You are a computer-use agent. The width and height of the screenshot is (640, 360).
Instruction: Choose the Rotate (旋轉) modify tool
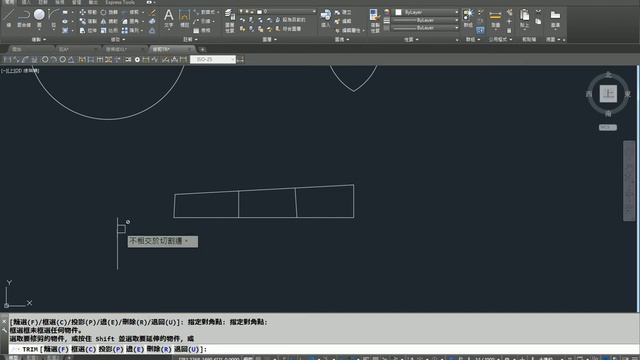pos(109,12)
